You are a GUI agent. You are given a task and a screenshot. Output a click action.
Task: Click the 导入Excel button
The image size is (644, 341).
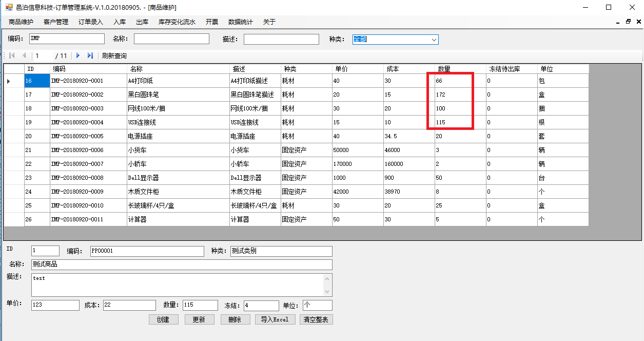[275, 319]
